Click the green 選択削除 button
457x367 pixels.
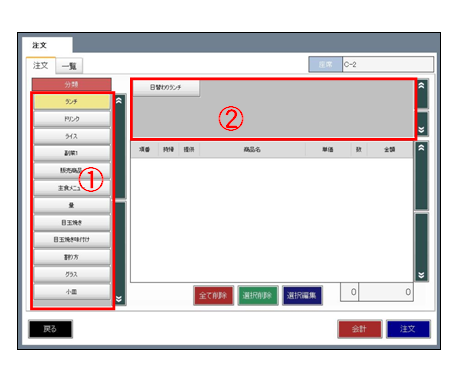(258, 295)
